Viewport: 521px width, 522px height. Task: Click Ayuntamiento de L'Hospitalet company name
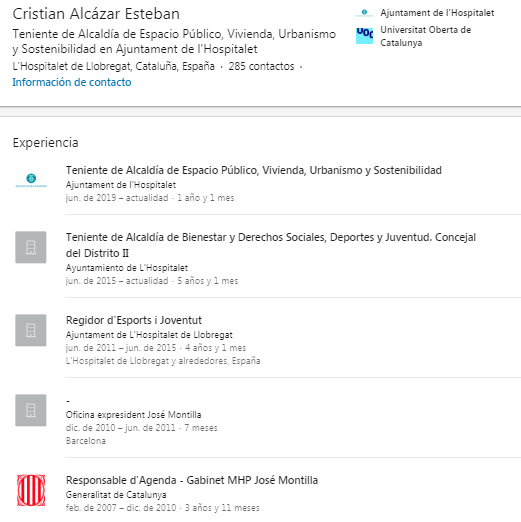tap(127, 268)
